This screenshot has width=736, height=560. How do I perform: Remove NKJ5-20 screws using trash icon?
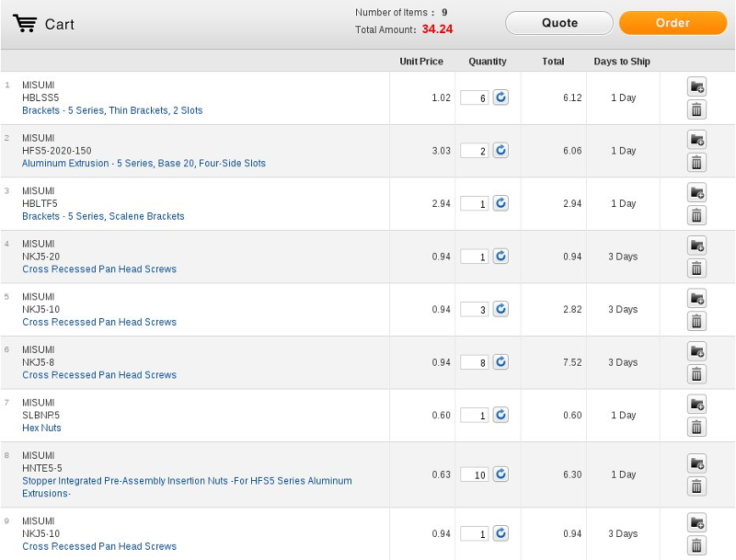(x=696, y=269)
